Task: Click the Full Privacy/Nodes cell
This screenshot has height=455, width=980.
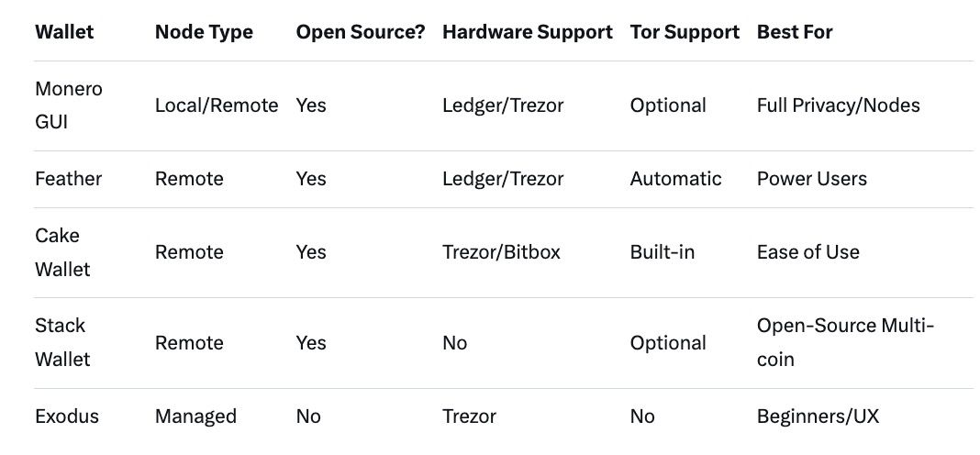Action: point(838,105)
